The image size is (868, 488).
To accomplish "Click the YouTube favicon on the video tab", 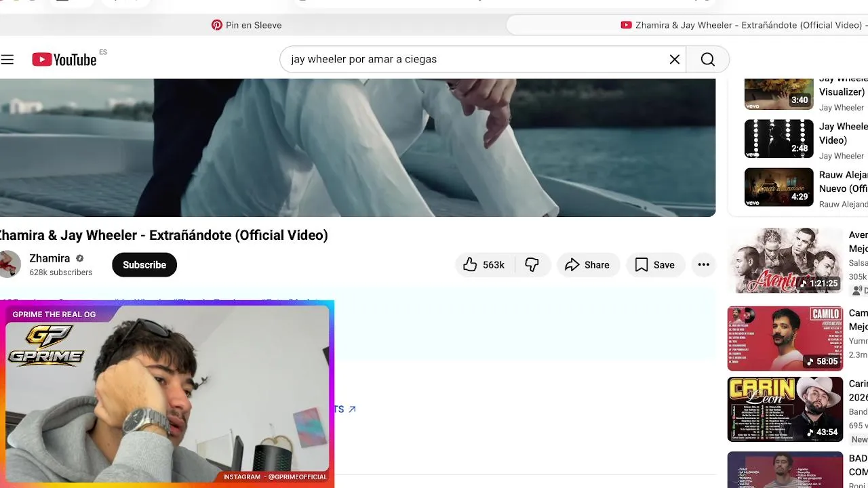I will pos(626,25).
